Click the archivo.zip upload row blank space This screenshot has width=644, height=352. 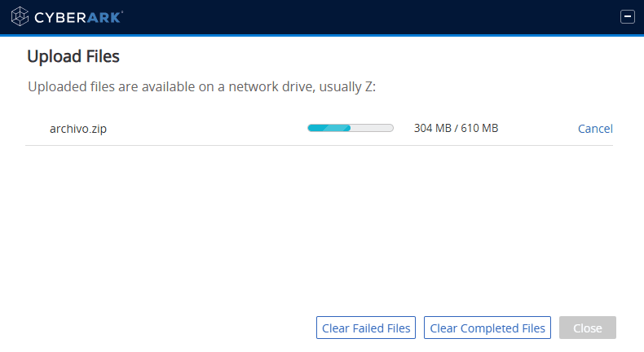tap(205, 129)
